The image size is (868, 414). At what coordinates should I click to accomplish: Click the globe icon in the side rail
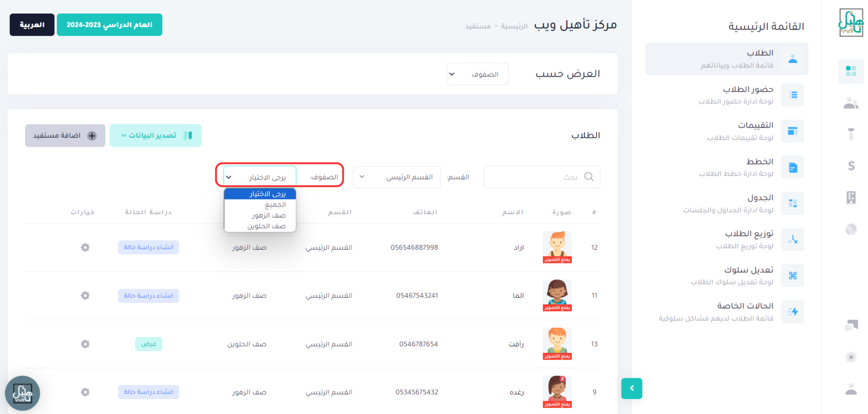(x=851, y=229)
